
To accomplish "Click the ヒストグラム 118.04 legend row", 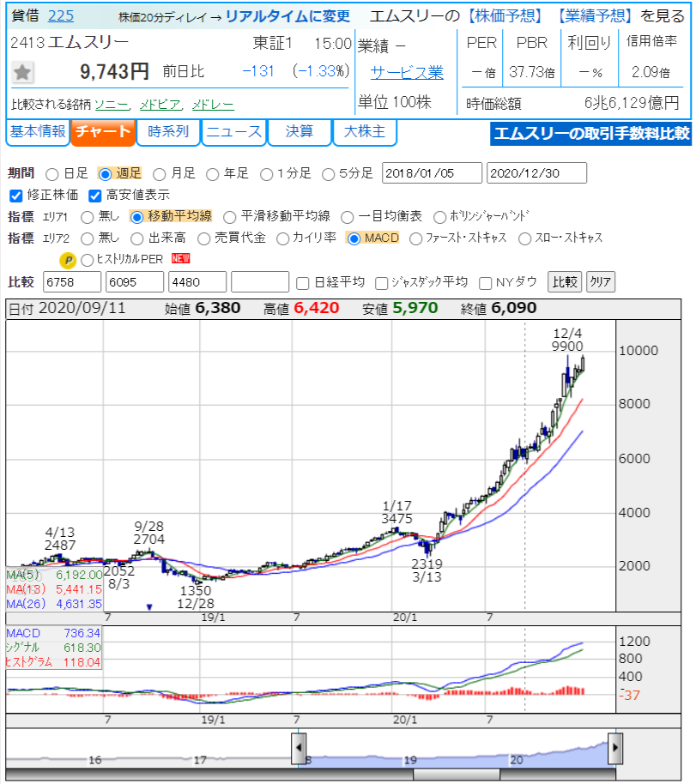I will pos(53,662).
